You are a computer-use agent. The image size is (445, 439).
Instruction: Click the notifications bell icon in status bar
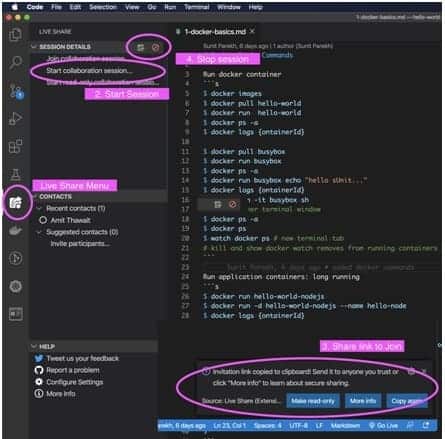tap(426, 425)
